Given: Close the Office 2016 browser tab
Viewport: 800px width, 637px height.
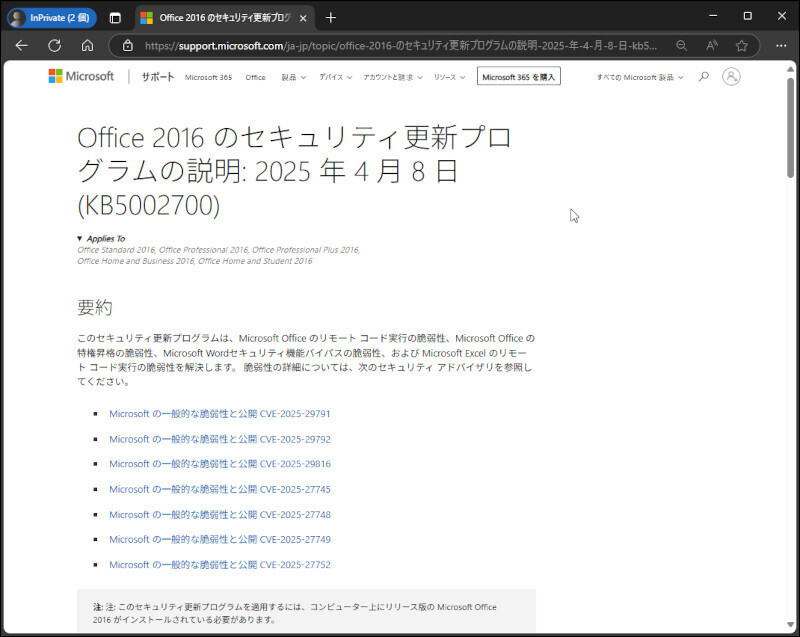Looking at the screenshot, I should click(x=303, y=18).
